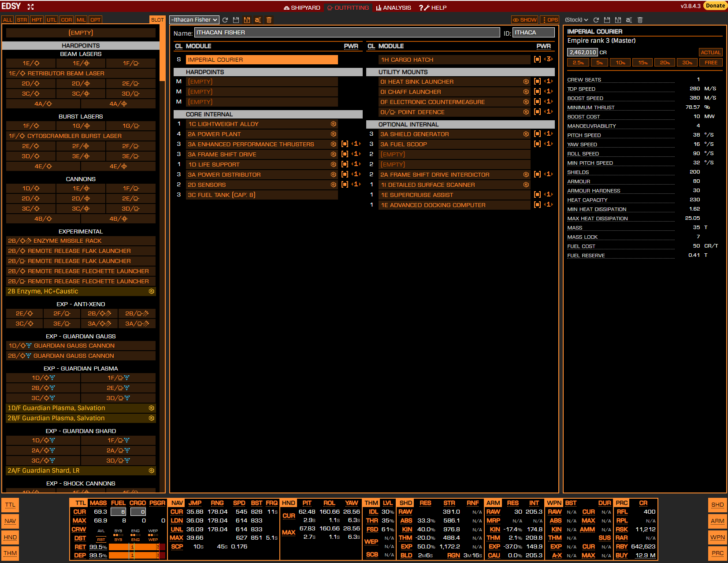Raise priority of 3A Power Distributor
This screenshot has height=563, width=728.
[360, 174]
